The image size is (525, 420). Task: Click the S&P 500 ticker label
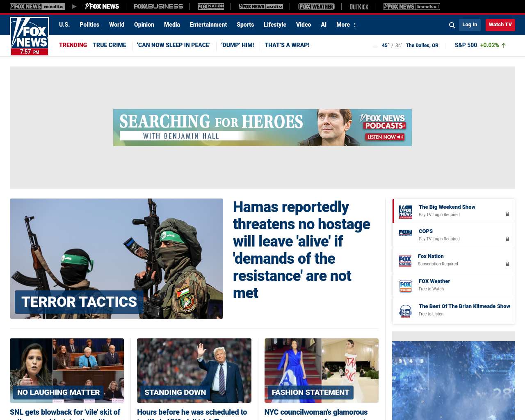pos(466,45)
